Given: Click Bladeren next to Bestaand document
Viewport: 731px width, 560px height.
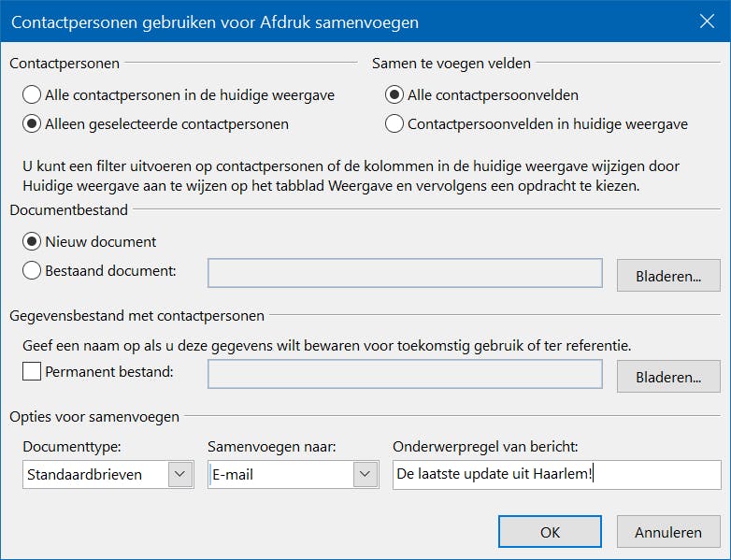Looking at the screenshot, I should point(668,276).
